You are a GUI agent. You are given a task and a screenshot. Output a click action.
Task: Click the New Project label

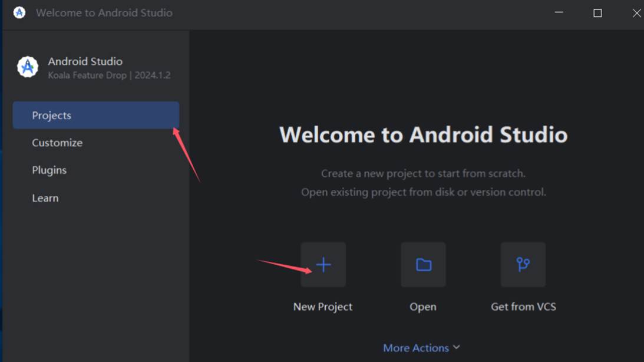point(323,307)
